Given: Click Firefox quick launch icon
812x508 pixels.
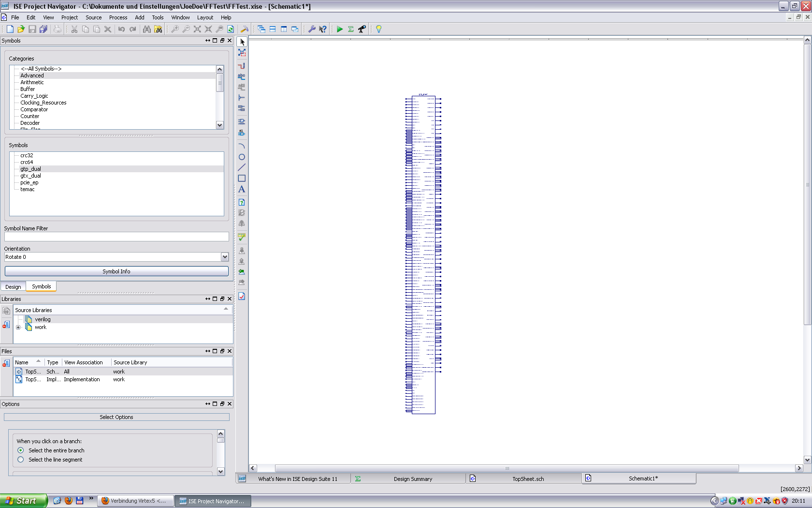Looking at the screenshot, I should [x=68, y=501].
